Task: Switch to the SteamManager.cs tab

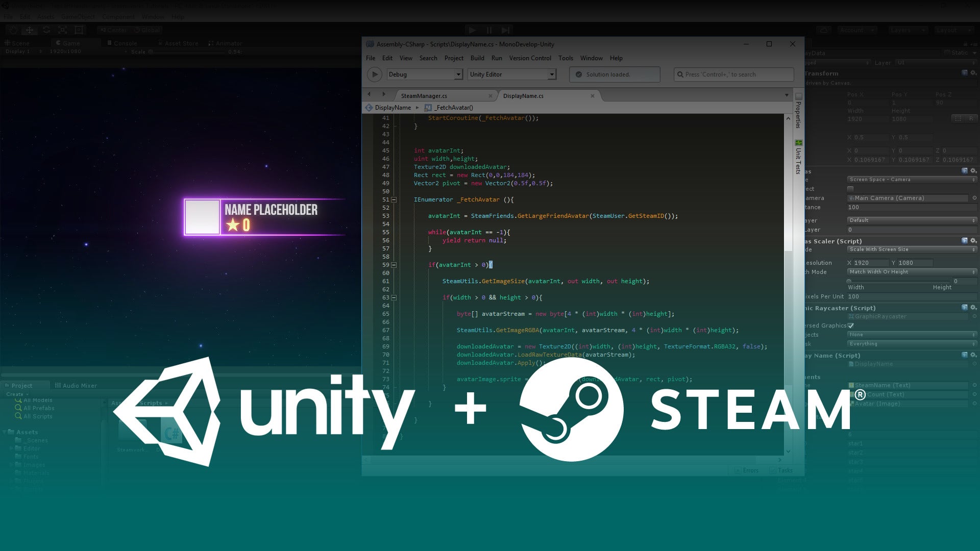Action: (x=424, y=96)
